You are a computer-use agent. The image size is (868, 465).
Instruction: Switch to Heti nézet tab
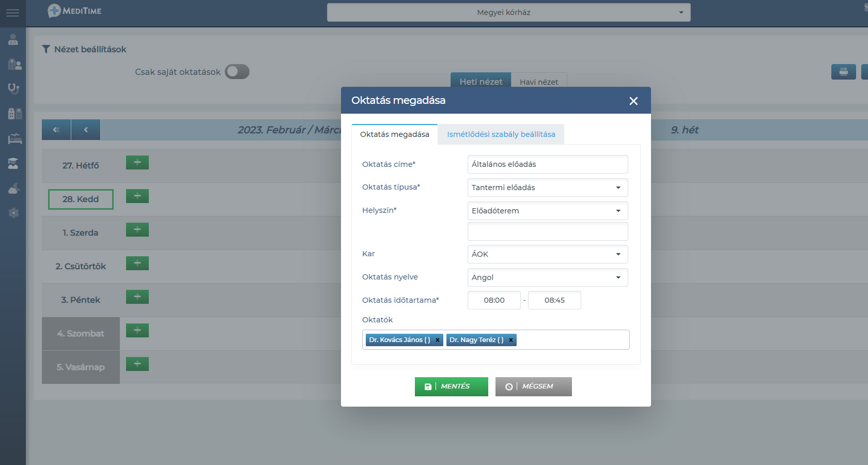click(x=481, y=81)
